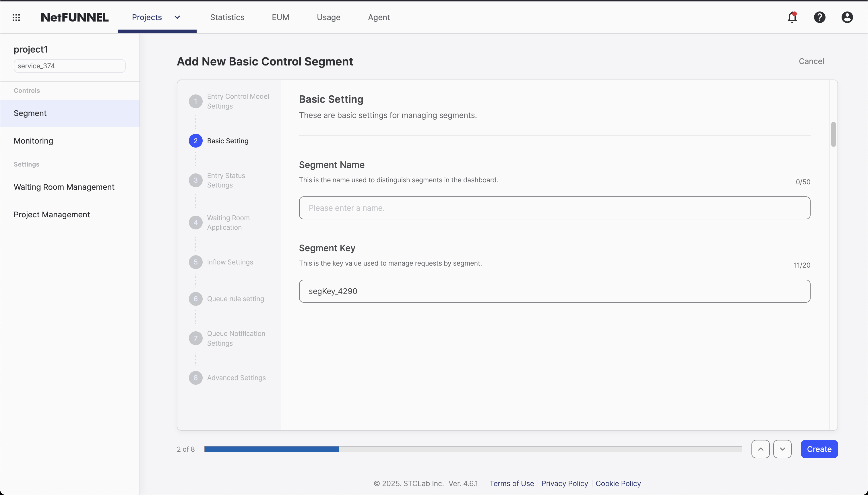
Task: Select Waiting Room Management in sidebar
Action: 64,187
